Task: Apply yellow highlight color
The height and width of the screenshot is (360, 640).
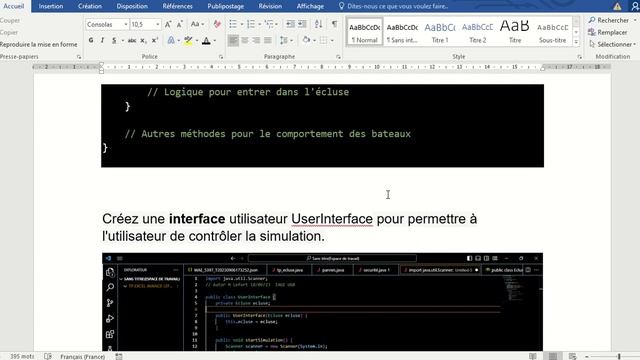Action: [188, 40]
